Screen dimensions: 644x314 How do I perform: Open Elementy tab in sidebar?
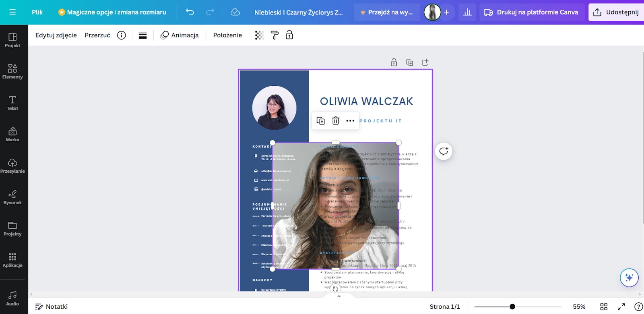tap(12, 72)
